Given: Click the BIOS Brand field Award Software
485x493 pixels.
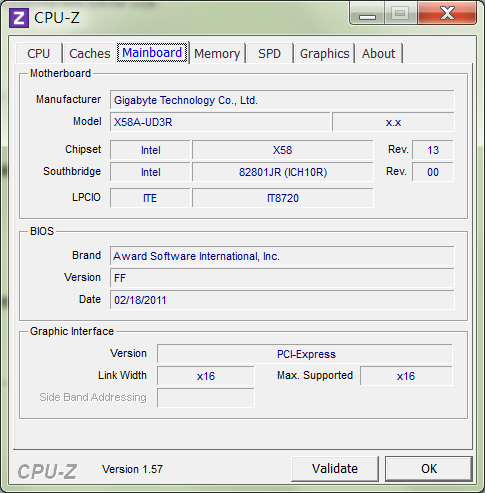Looking at the screenshot, I should coord(282,256).
